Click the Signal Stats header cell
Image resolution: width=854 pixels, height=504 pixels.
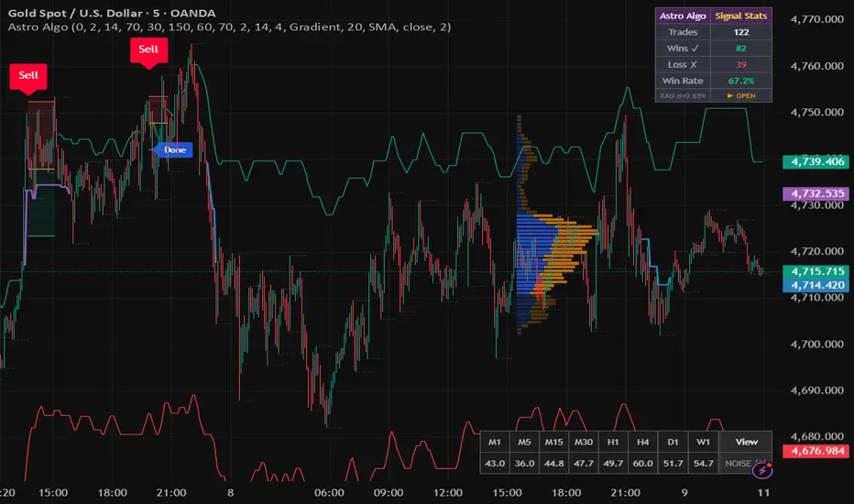(740, 16)
